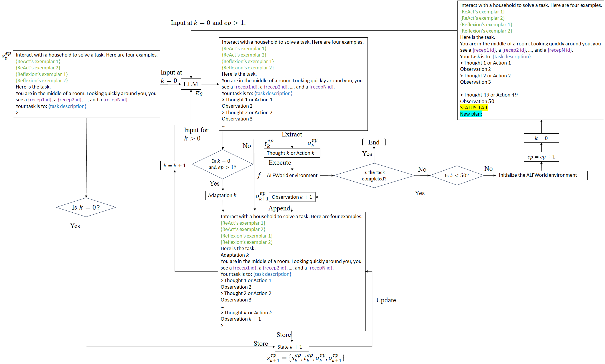Click the 'Input at k = 0 and ep > 1' caption
This screenshot has height=364, width=605.
pyautogui.click(x=208, y=23)
